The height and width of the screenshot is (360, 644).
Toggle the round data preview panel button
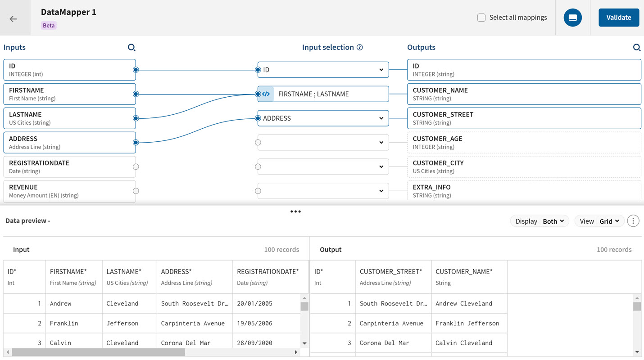(572, 18)
